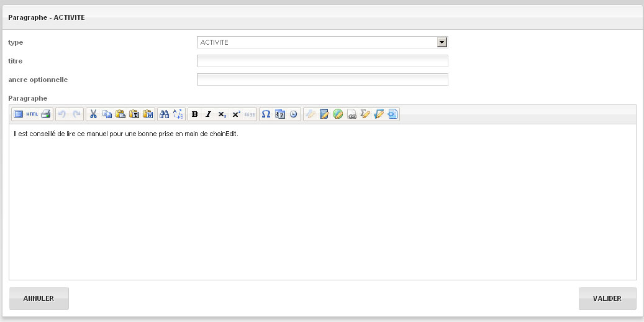644x322 pixels.
Task: Insert time with clock icon
Action: click(x=293, y=114)
